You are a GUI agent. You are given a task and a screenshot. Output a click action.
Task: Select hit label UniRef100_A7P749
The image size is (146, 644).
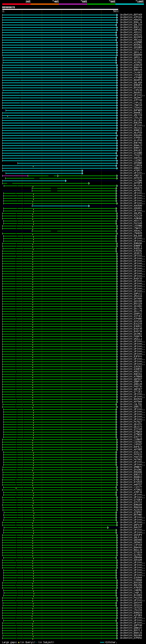[x=131, y=100]
